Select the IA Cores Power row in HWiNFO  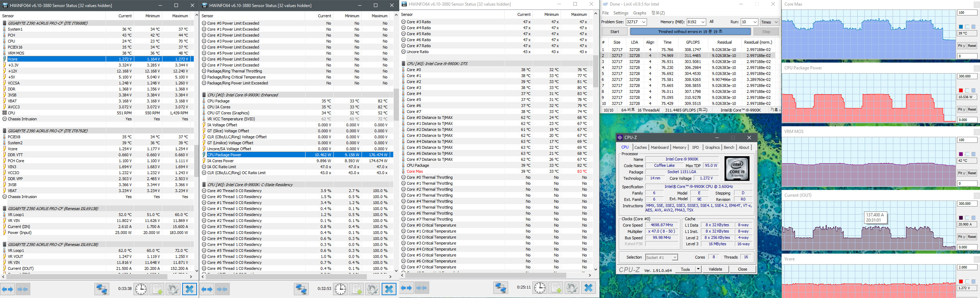click(x=297, y=161)
